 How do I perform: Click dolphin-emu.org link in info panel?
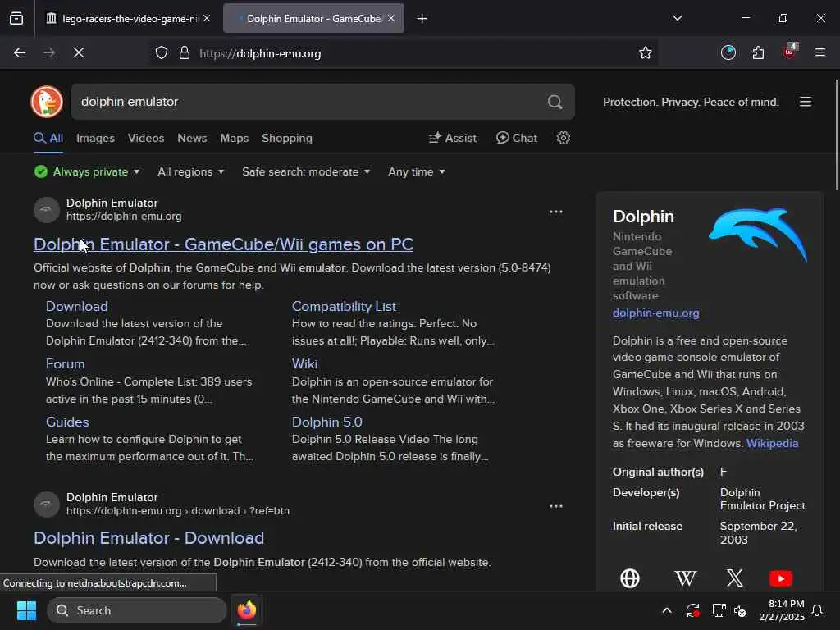click(655, 313)
